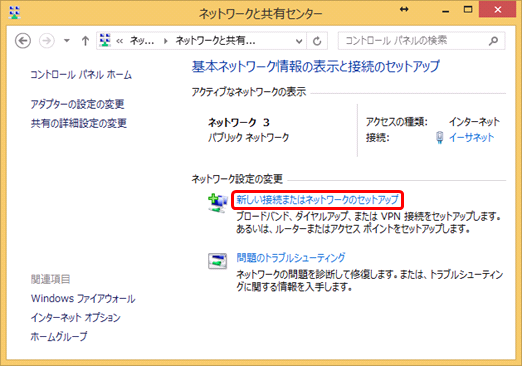
Task: Click the search magnifier icon
Action: pyautogui.click(x=494, y=41)
